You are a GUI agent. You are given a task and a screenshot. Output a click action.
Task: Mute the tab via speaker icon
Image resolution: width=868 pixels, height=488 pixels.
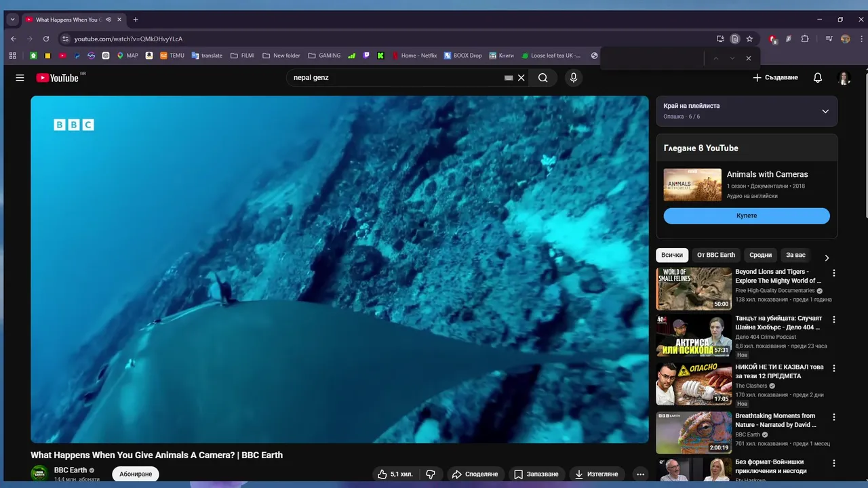click(108, 20)
